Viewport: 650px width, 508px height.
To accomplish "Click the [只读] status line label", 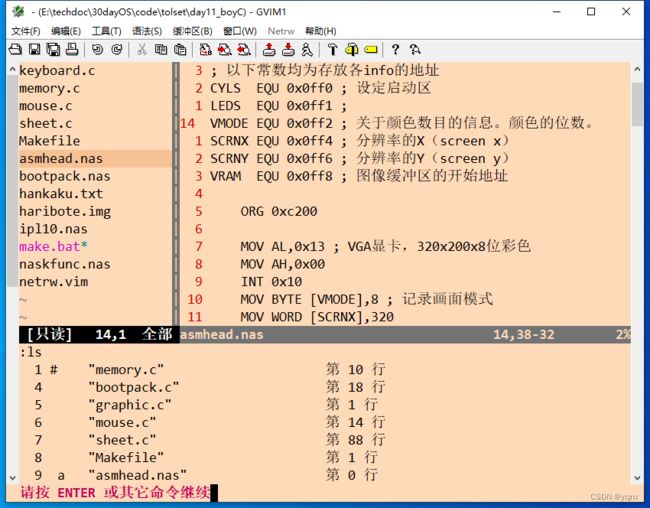I will pos(50,334).
